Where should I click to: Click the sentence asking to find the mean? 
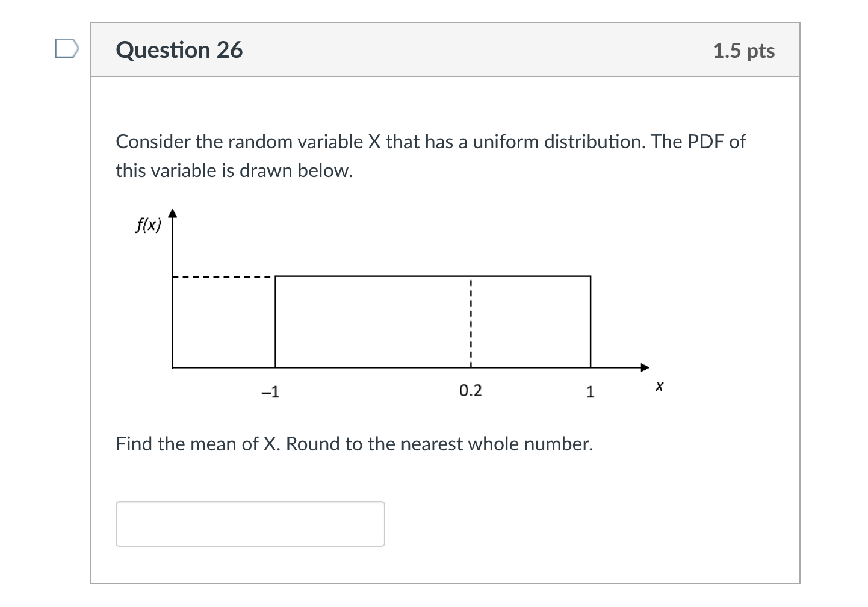(354, 444)
